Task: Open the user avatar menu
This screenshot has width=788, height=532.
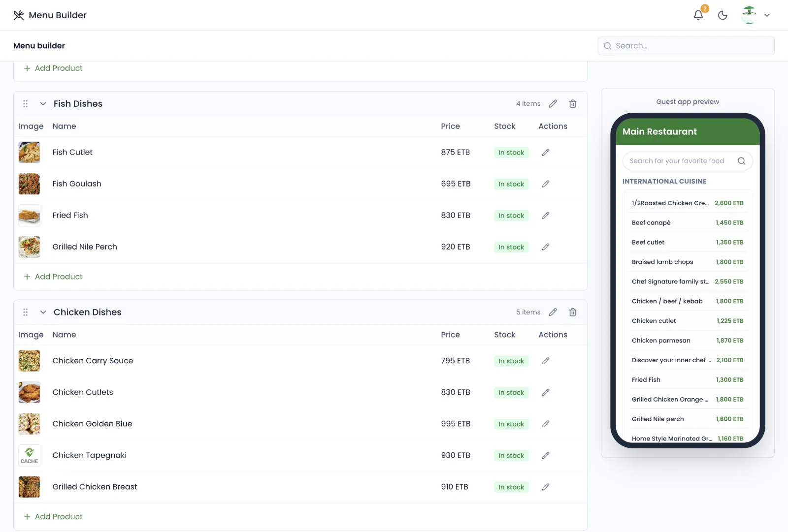Action: (x=749, y=15)
